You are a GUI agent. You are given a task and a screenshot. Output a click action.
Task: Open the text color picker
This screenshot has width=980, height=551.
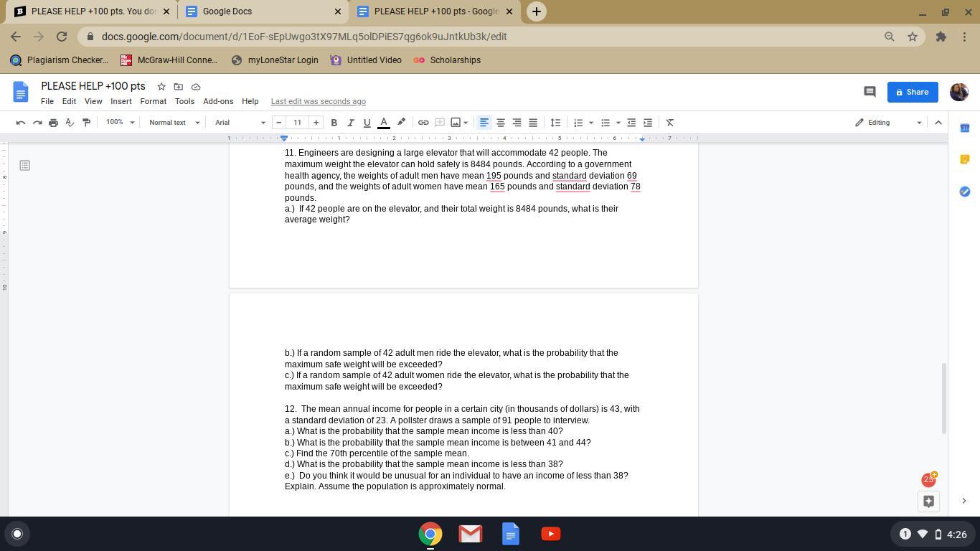[x=384, y=123]
